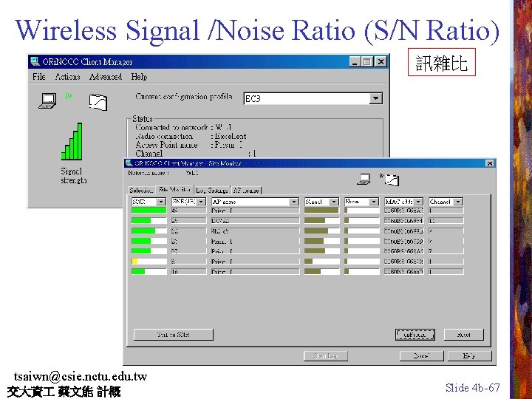Minimize the ORiNOCO Client Manager window

355,62
